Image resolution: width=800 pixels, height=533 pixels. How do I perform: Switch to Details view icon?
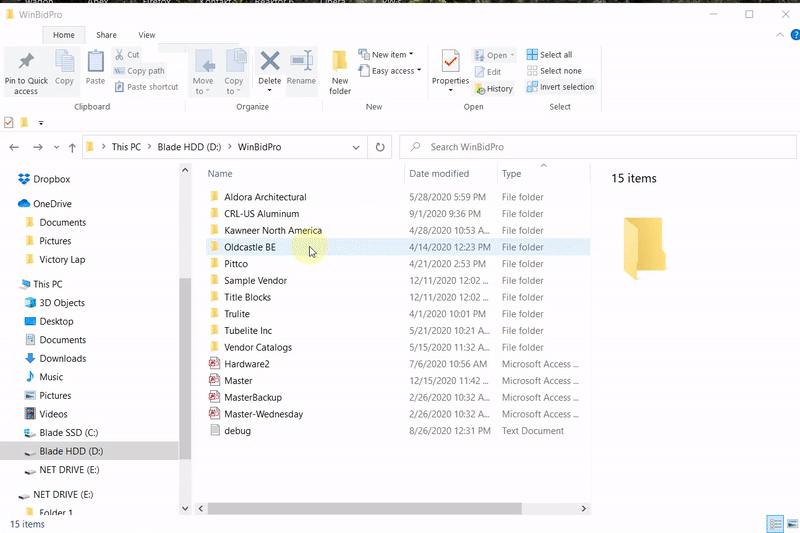(775, 524)
